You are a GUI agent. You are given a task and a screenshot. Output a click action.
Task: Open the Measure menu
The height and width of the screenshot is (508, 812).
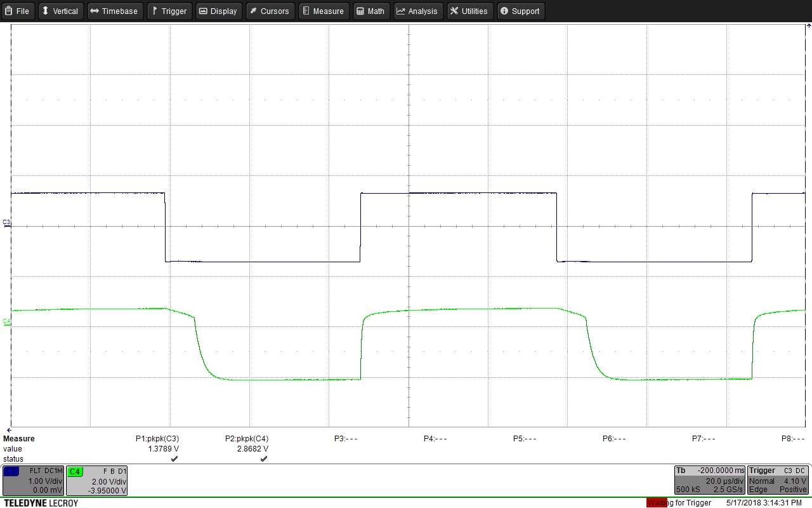click(x=324, y=11)
